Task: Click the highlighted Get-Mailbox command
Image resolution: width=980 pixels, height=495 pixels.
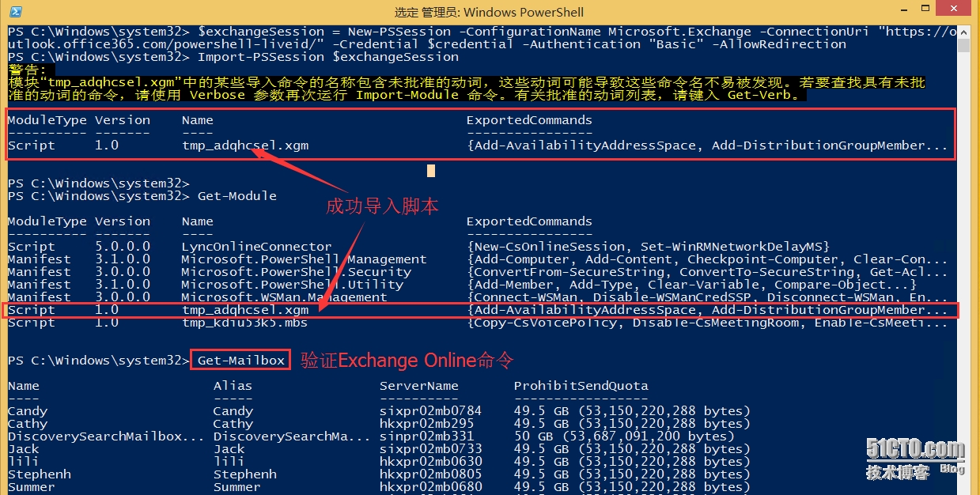Action: click(x=240, y=361)
